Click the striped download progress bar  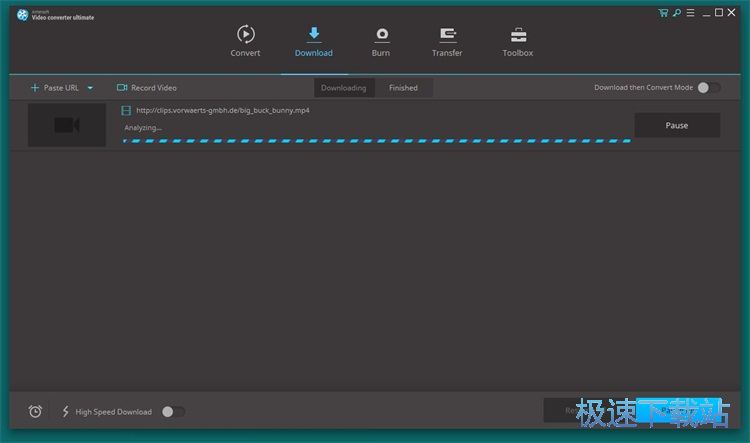377,141
